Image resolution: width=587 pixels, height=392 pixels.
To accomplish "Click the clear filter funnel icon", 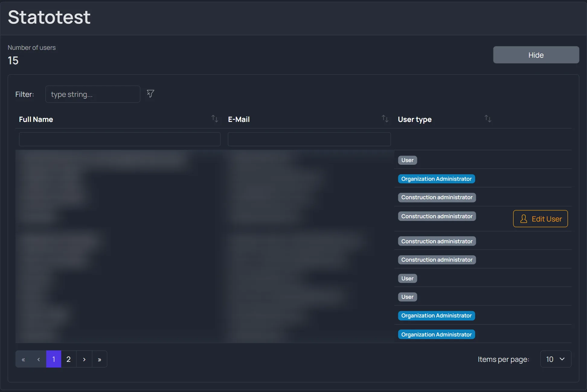I will [x=150, y=94].
